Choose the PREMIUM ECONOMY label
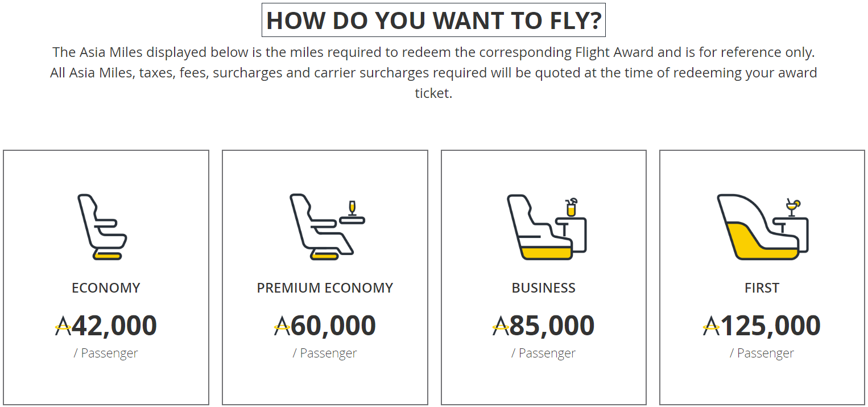This screenshot has height=407, width=868. [x=325, y=288]
